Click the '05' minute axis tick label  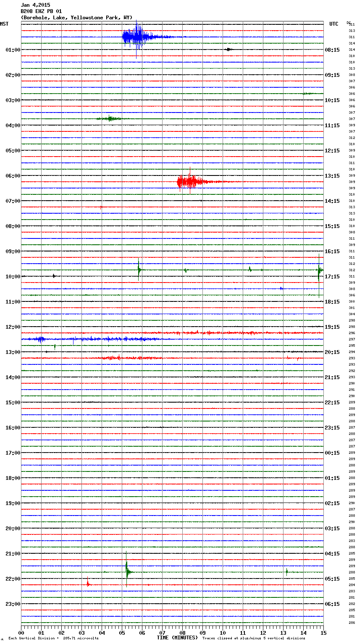122,633
